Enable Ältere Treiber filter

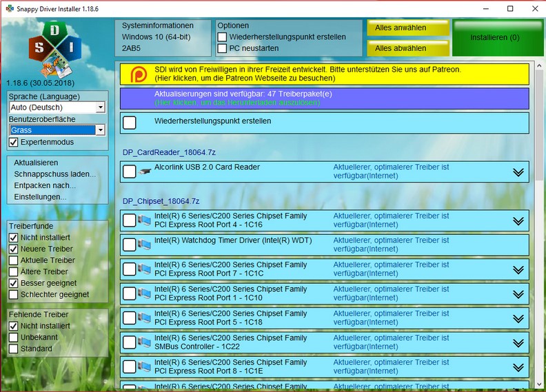click(13, 271)
